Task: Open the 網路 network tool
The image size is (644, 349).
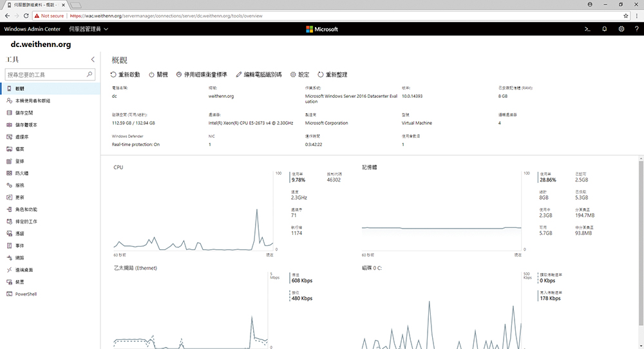Action: point(50,258)
